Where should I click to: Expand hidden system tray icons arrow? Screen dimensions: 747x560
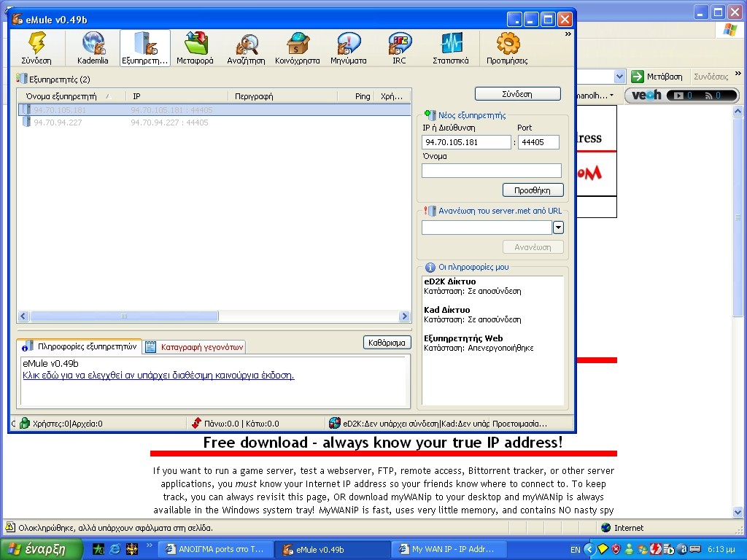point(589,549)
